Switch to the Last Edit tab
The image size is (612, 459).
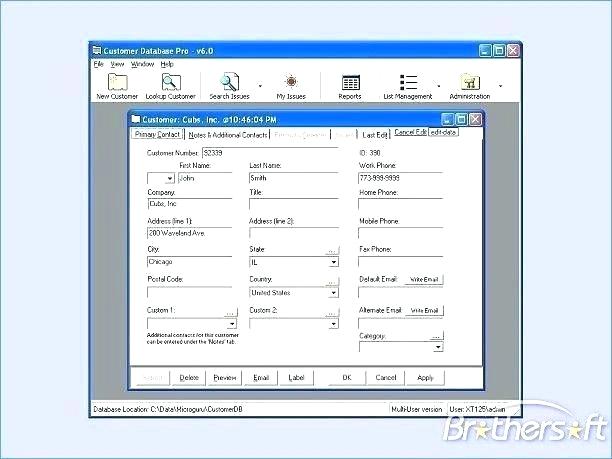pos(374,135)
